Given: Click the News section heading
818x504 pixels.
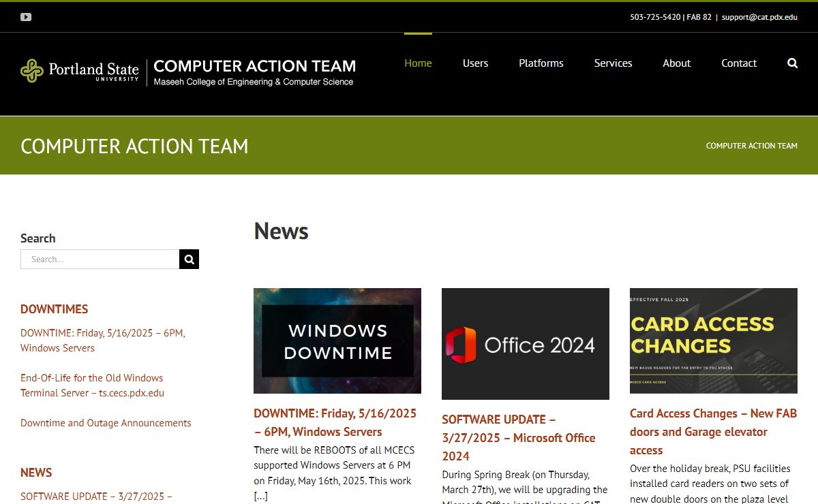Looking at the screenshot, I should [x=281, y=232].
